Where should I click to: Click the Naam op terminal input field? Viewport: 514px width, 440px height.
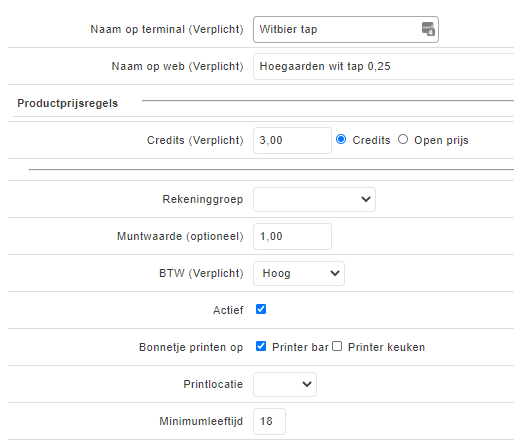[346, 29]
